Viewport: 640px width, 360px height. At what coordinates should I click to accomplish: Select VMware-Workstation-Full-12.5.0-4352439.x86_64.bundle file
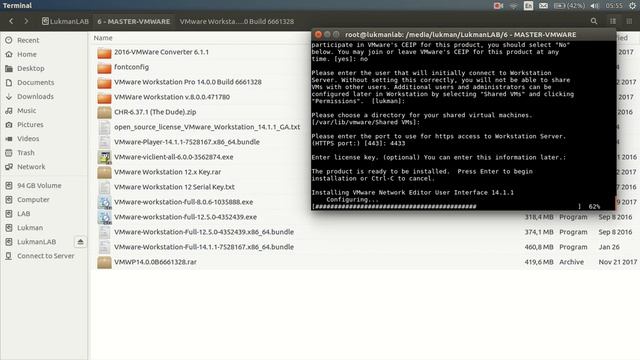[x=204, y=232]
